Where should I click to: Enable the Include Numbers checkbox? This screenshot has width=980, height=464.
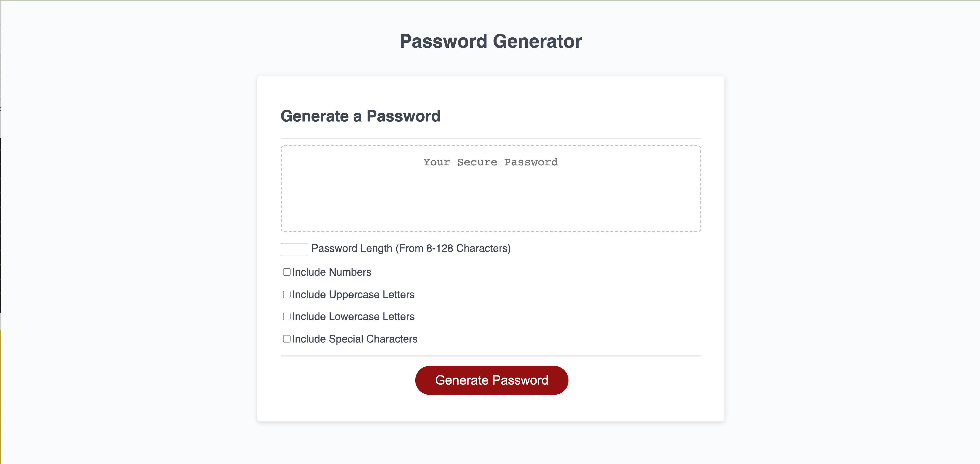coord(287,272)
